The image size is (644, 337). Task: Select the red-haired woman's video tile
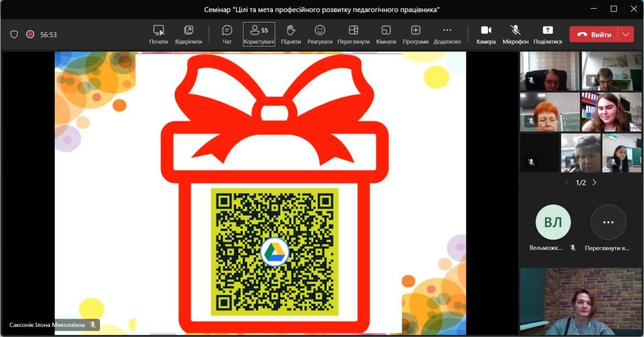[x=550, y=112]
